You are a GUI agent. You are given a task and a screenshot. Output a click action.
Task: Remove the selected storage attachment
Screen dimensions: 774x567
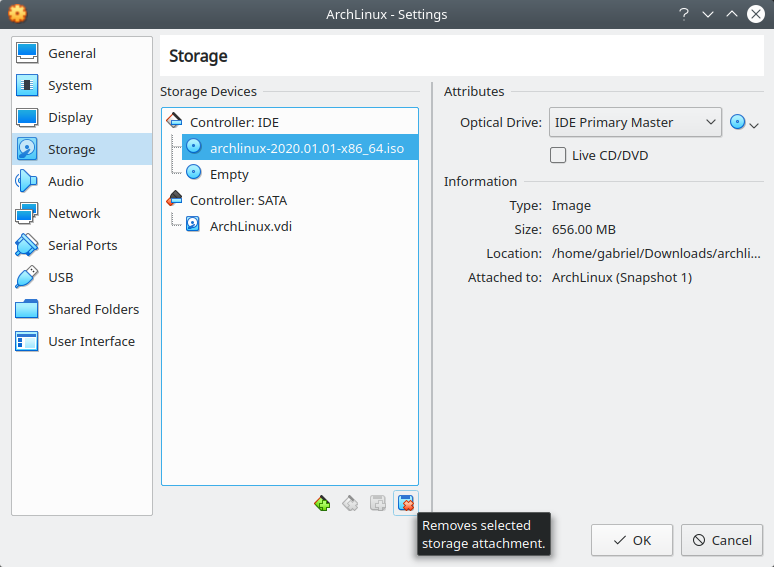[406, 503]
